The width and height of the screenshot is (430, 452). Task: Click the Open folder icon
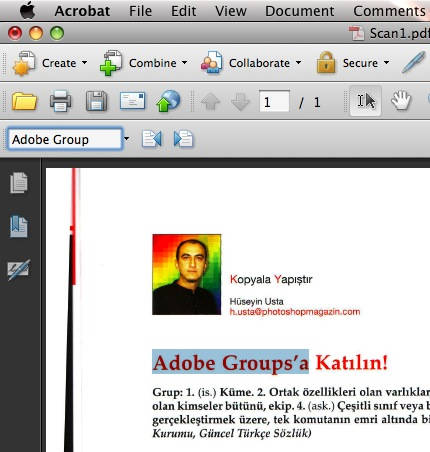[x=24, y=101]
